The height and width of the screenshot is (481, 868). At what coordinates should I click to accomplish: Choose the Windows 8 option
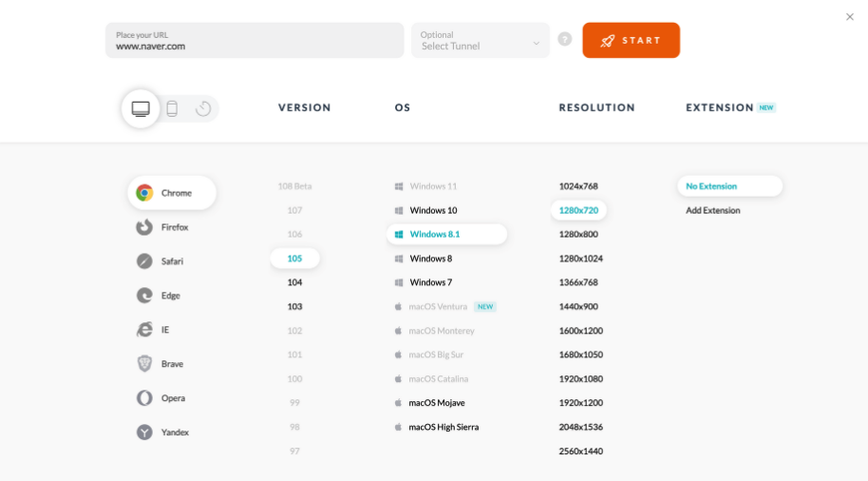[x=424, y=259]
